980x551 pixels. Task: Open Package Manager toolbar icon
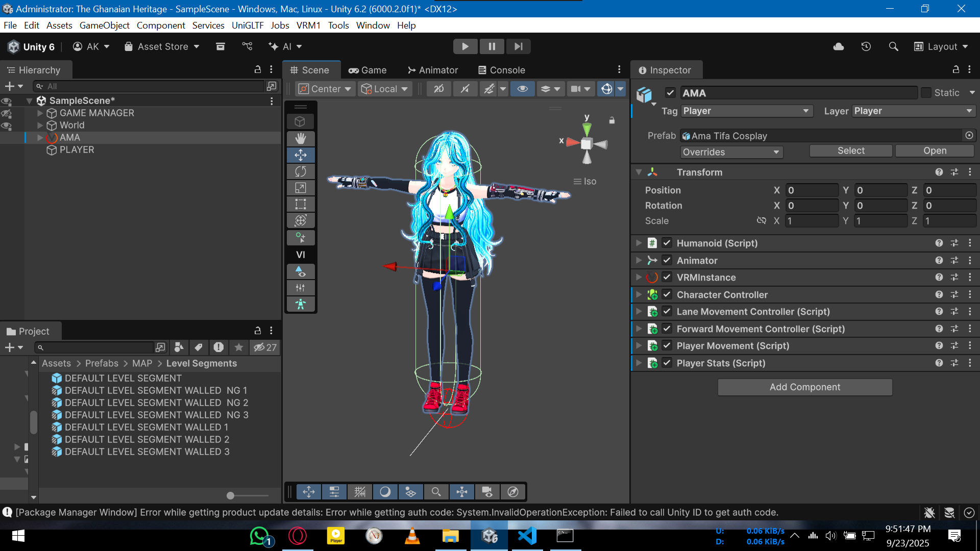pyautogui.click(x=220, y=46)
